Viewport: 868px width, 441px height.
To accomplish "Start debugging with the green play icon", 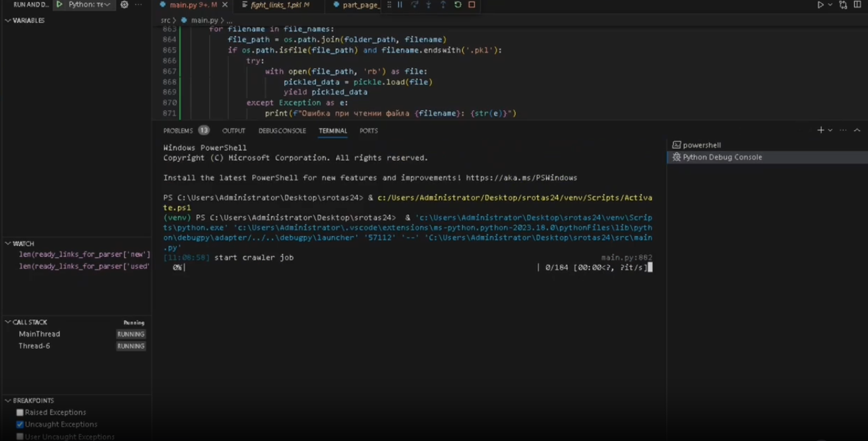I will pos(59,5).
